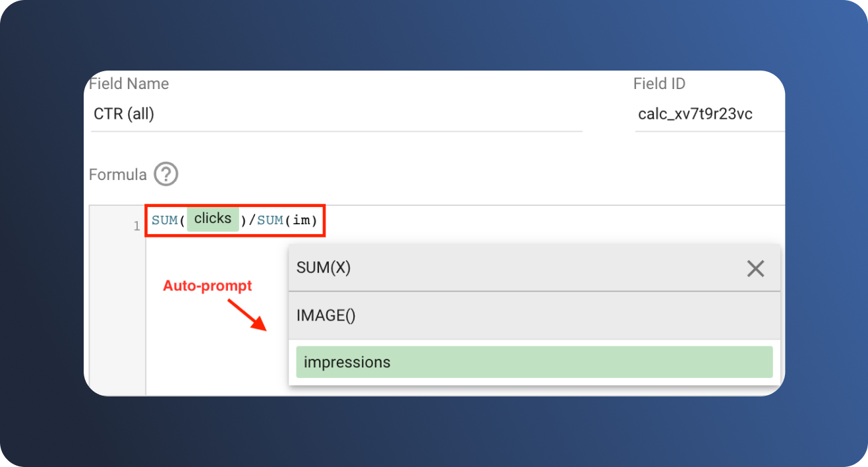Place cursor after im in the formula

pyautogui.click(x=310, y=221)
